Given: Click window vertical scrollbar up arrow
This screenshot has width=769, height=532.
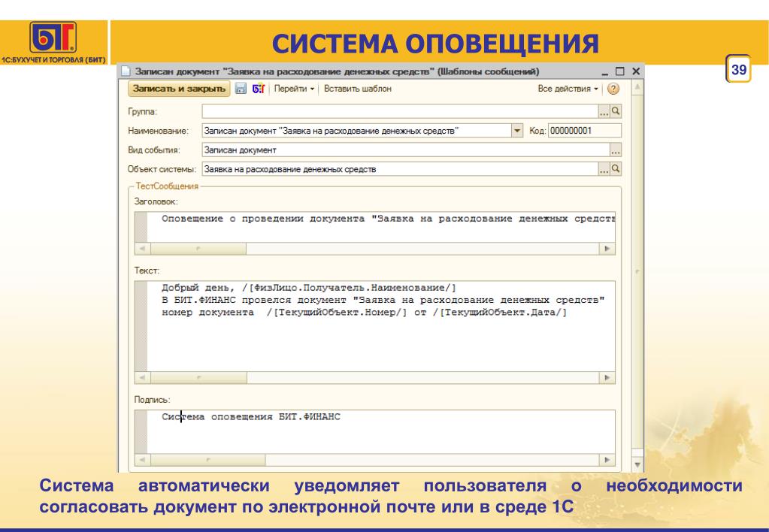Looking at the screenshot, I should [x=637, y=87].
